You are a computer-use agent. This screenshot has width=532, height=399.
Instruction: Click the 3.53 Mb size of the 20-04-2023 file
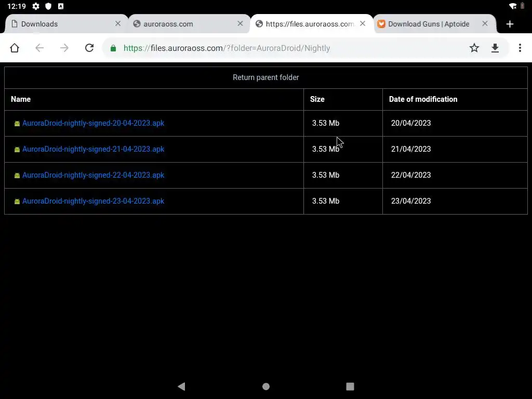(326, 123)
